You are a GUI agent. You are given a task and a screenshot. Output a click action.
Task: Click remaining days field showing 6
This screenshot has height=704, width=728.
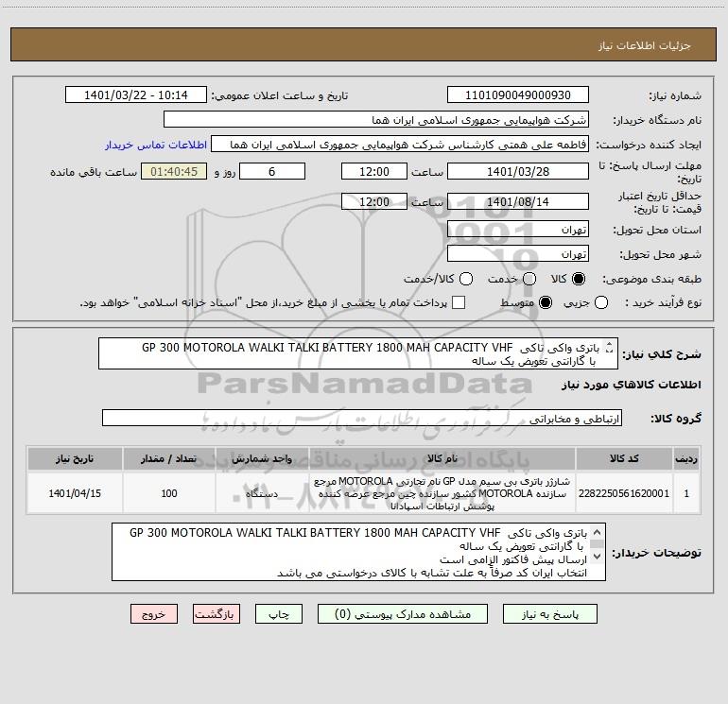[x=272, y=171]
